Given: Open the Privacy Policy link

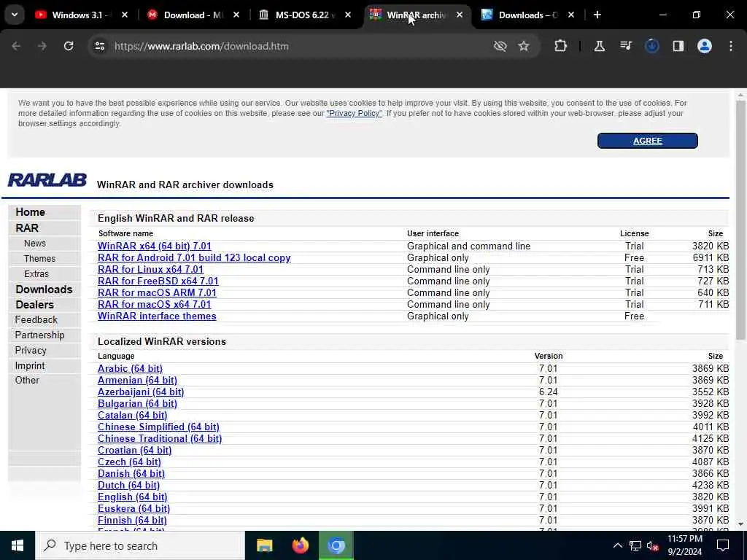Looking at the screenshot, I should point(354,113).
